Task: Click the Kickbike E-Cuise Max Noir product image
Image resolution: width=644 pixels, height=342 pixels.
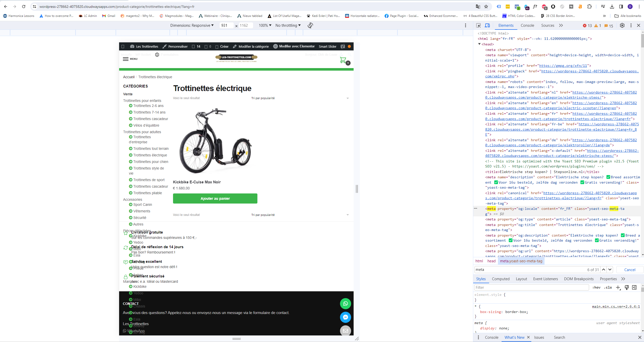Action: tap(215, 141)
